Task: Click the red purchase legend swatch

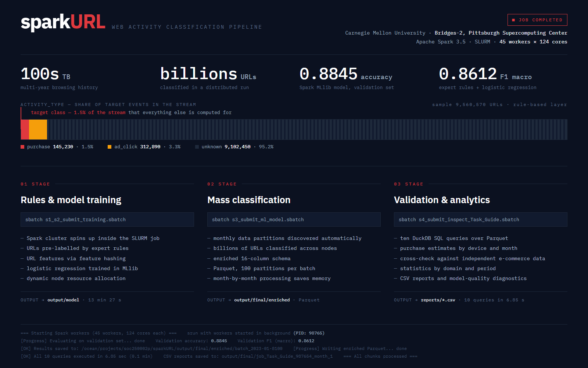Action: click(x=22, y=147)
